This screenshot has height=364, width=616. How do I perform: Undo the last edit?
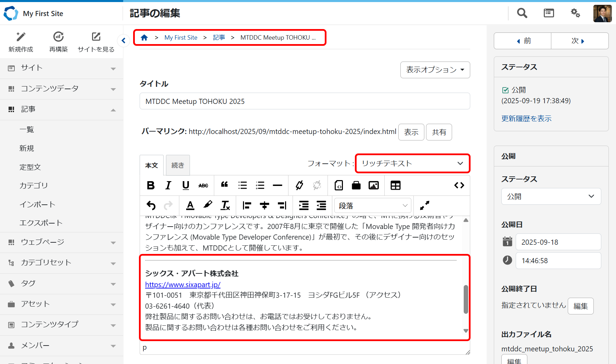[151, 205]
